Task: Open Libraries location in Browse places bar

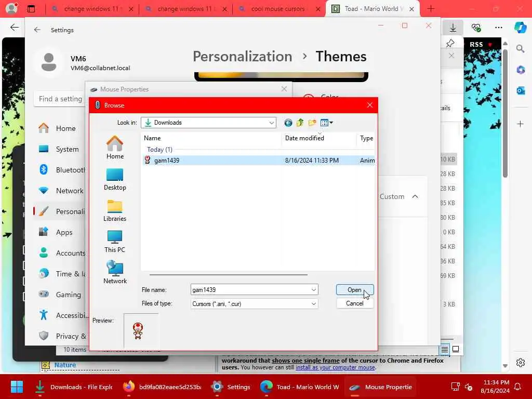Action: (115, 211)
